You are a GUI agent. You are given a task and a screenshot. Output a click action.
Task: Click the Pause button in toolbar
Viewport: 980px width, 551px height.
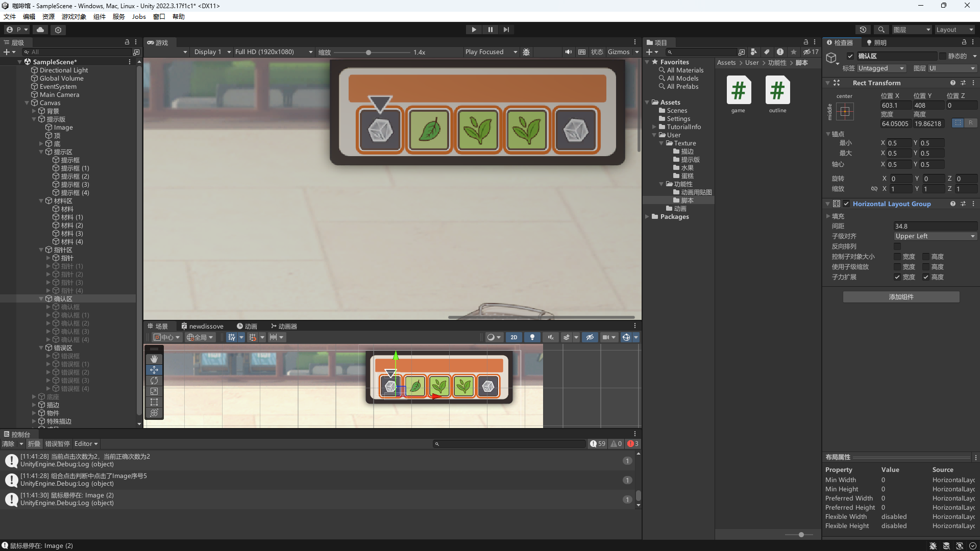pos(490,30)
